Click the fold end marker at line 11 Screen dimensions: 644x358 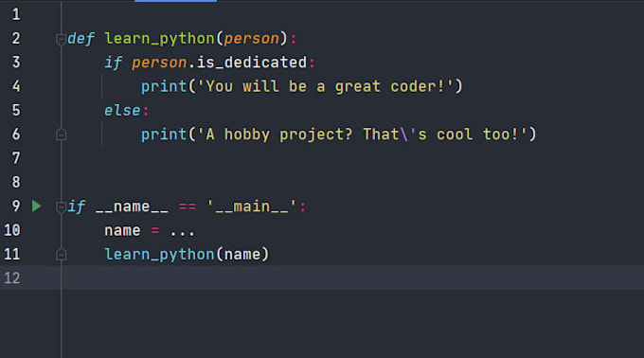pyautogui.click(x=62, y=255)
